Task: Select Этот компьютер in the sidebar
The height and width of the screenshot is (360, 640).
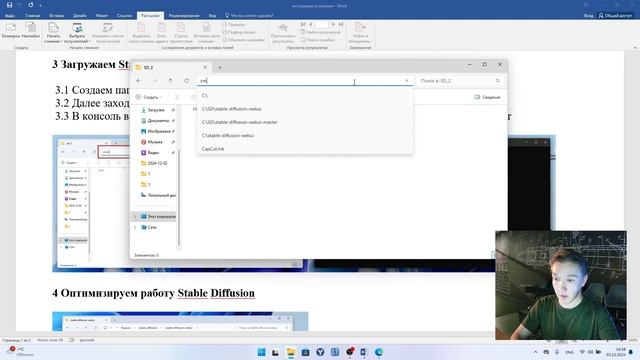Action: pyautogui.click(x=158, y=217)
